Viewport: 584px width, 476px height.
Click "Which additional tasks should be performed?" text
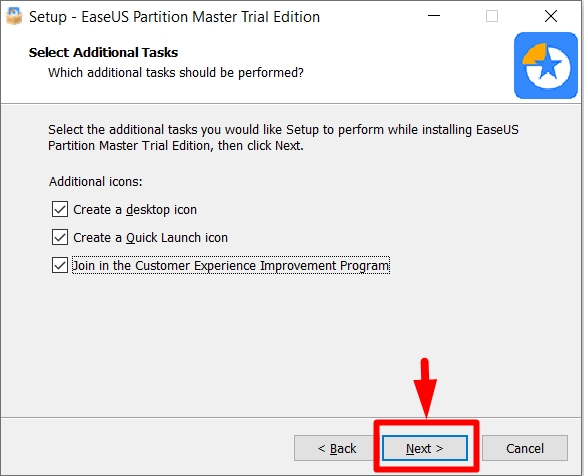[x=176, y=73]
